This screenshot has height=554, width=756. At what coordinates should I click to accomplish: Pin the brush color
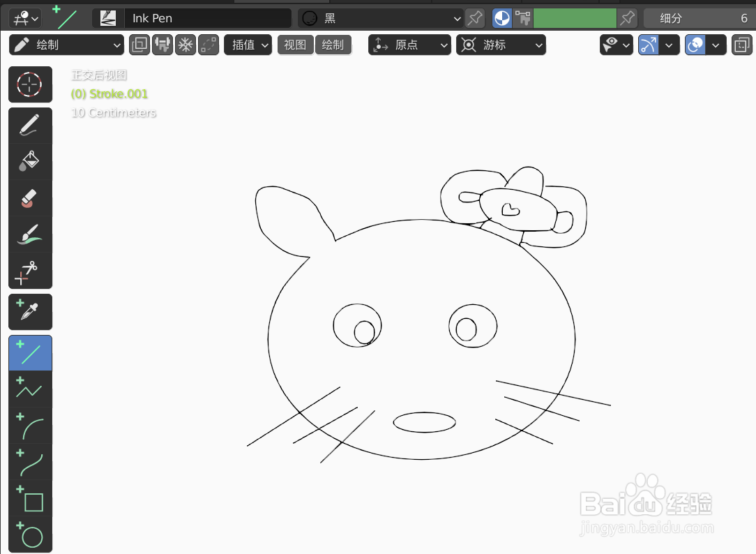coord(627,18)
